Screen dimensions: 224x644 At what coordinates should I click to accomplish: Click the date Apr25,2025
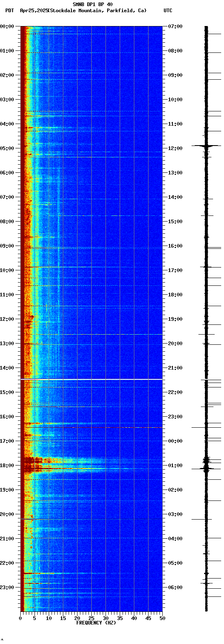pos(33,11)
